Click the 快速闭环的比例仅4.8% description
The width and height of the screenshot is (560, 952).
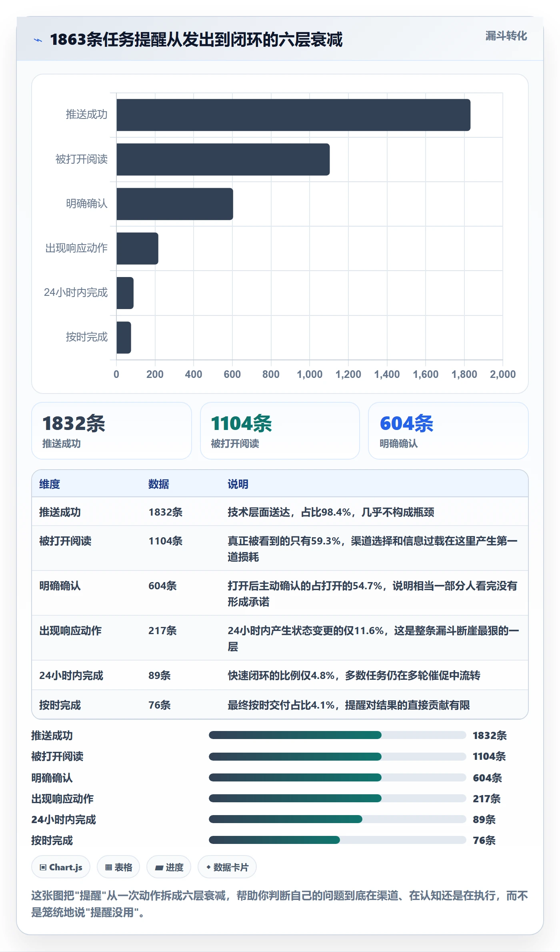[x=354, y=675]
